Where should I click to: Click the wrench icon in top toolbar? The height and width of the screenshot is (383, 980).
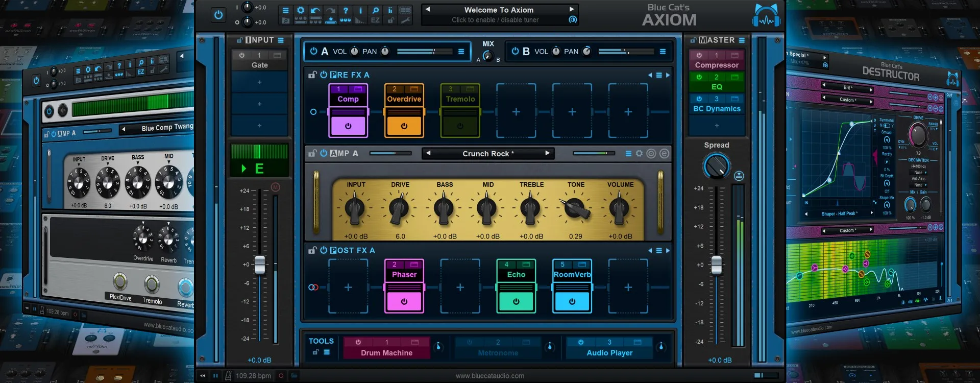405,20
